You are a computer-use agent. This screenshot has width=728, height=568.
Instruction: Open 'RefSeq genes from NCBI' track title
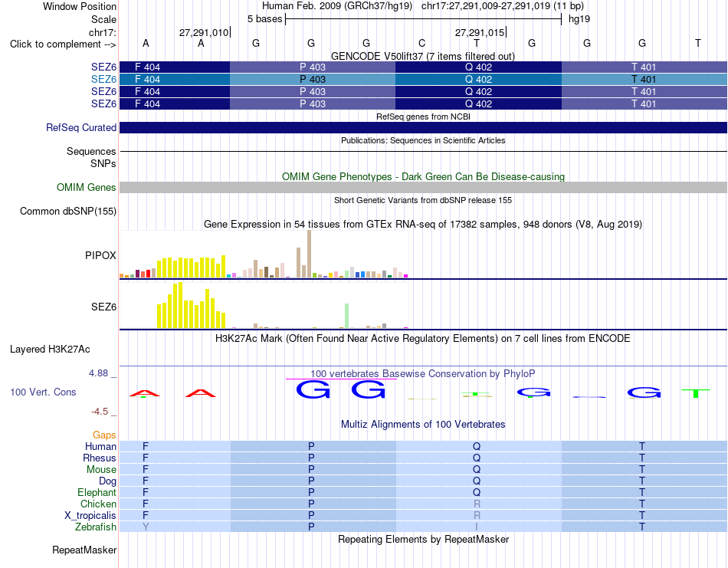[x=423, y=117]
